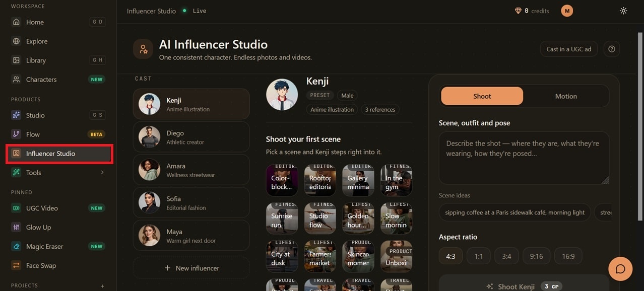Click the second partially visible scene idea chip
The height and width of the screenshot is (291, 644).
point(603,212)
